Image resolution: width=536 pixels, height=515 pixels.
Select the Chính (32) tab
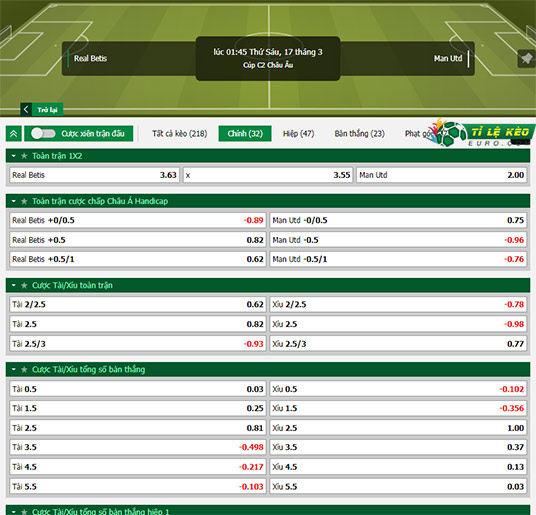coord(245,133)
